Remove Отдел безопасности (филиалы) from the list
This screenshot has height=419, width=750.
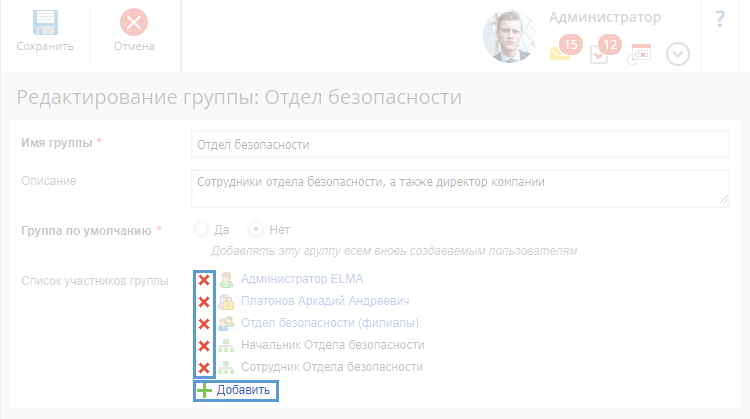click(204, 324)
